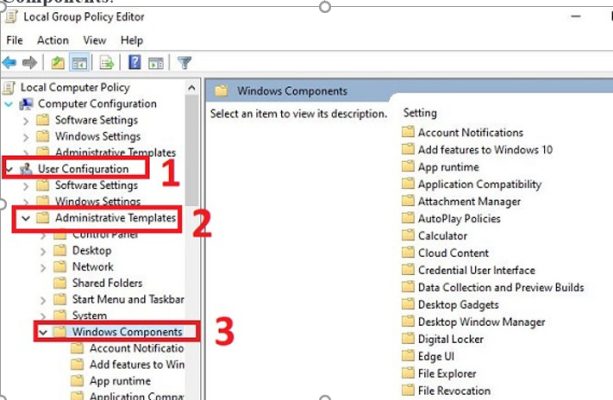Click the Forward arrow toolbar icon
The width and height of the screenshot is (613, 400).
[x=29, y=63]
